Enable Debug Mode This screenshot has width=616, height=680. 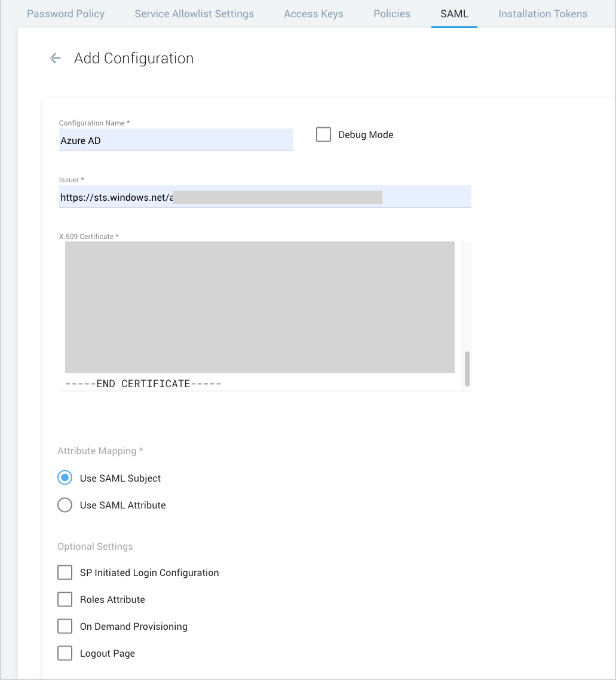click(x=323, y=134)
